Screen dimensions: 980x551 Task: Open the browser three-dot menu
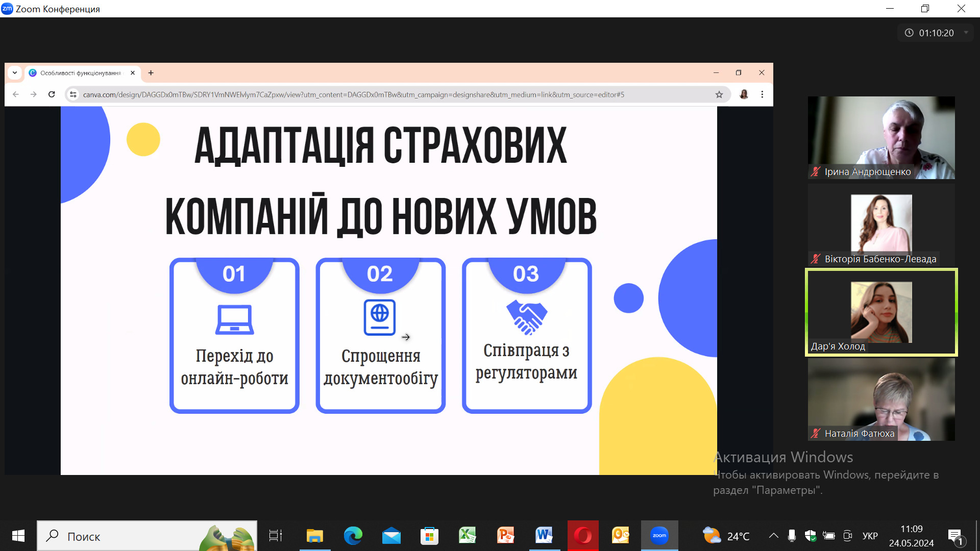tap(762, 94)
